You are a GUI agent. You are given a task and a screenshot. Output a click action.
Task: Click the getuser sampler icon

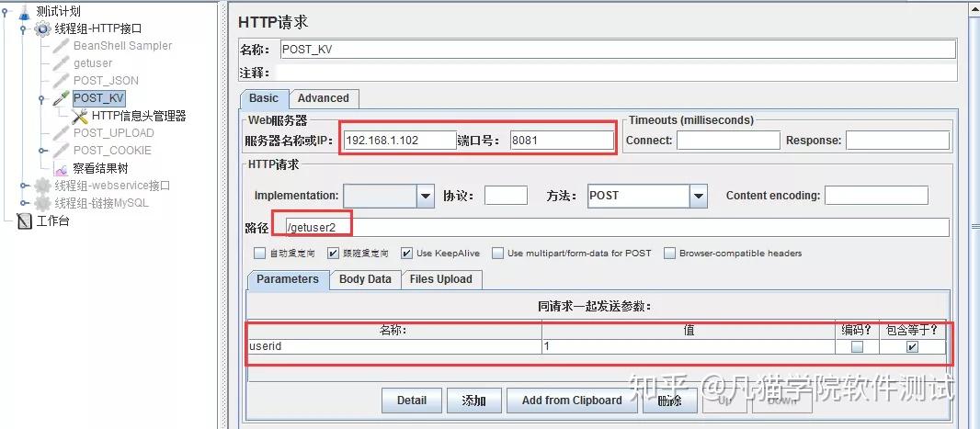pyautogui.click(x=61, y=63)
